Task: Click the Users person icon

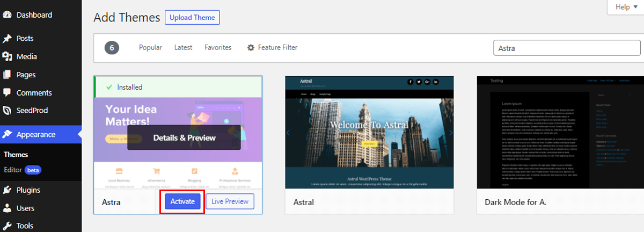Action: [x=8, y=208]
